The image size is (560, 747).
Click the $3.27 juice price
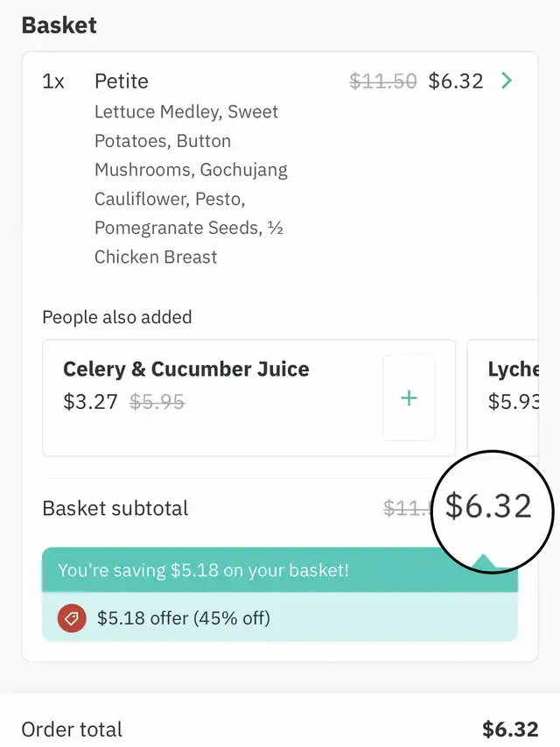coord(90,402)
